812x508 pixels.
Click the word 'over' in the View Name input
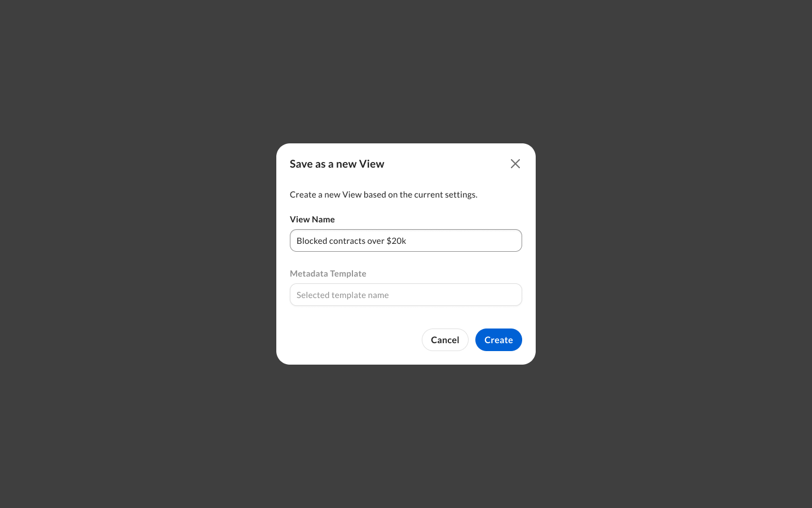[376, 240]
